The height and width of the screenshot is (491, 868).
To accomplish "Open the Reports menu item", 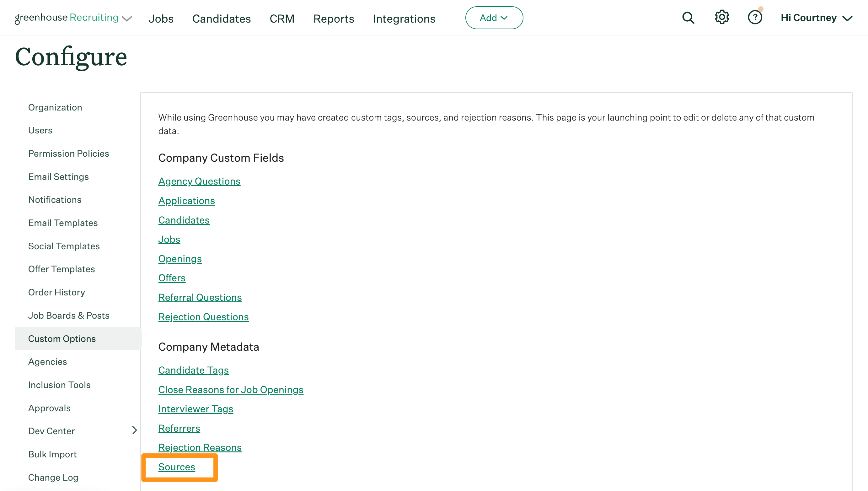I will (333, 19).
